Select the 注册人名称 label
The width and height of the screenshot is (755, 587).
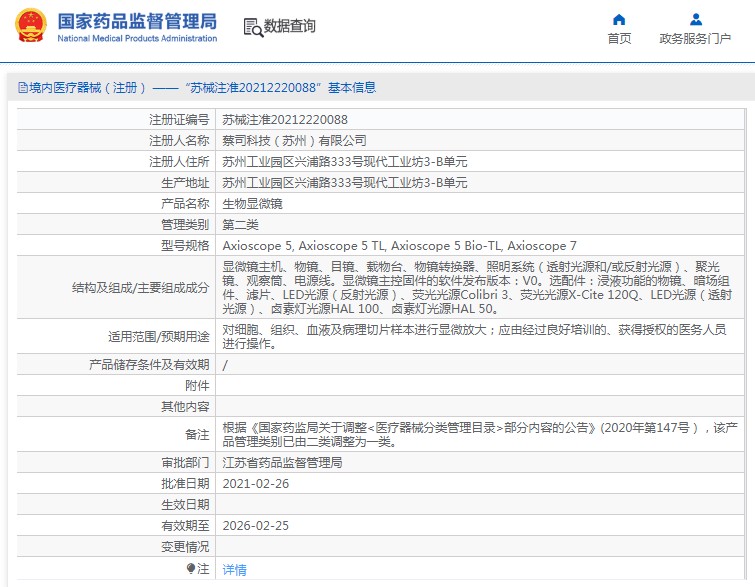coord(179,141)
